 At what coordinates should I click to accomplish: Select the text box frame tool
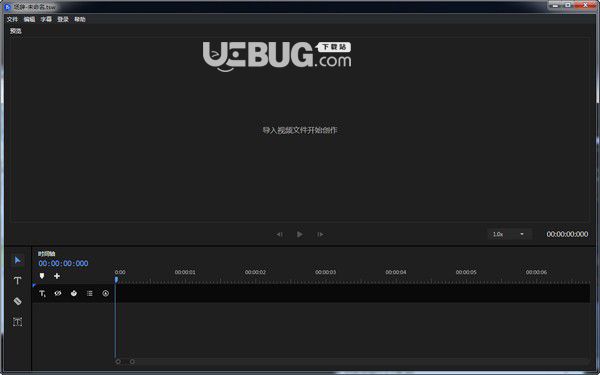[18, 321]
